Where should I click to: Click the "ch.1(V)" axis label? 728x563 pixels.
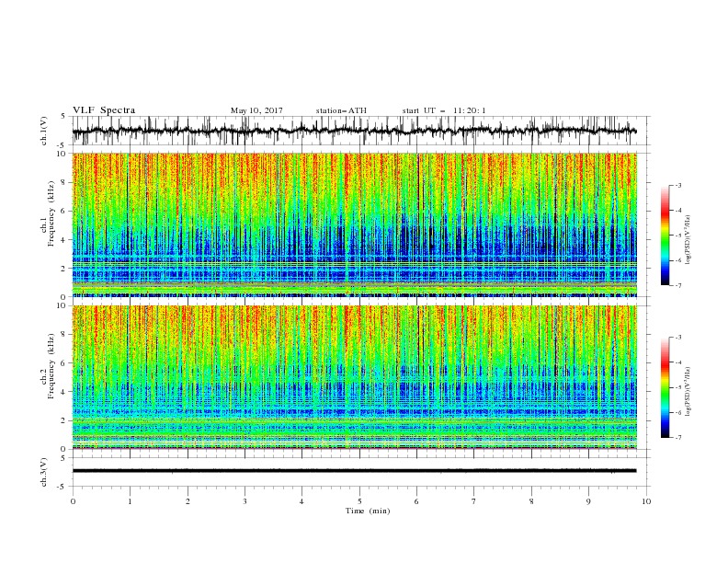(44, 131)
